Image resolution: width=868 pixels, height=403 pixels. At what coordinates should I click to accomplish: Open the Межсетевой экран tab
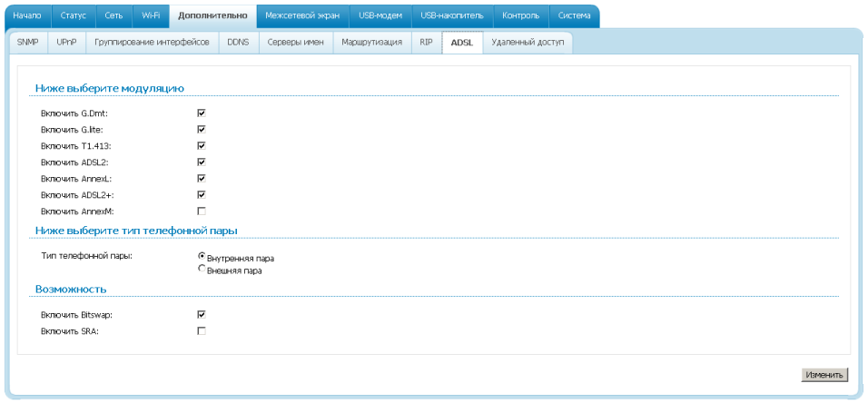302,16
